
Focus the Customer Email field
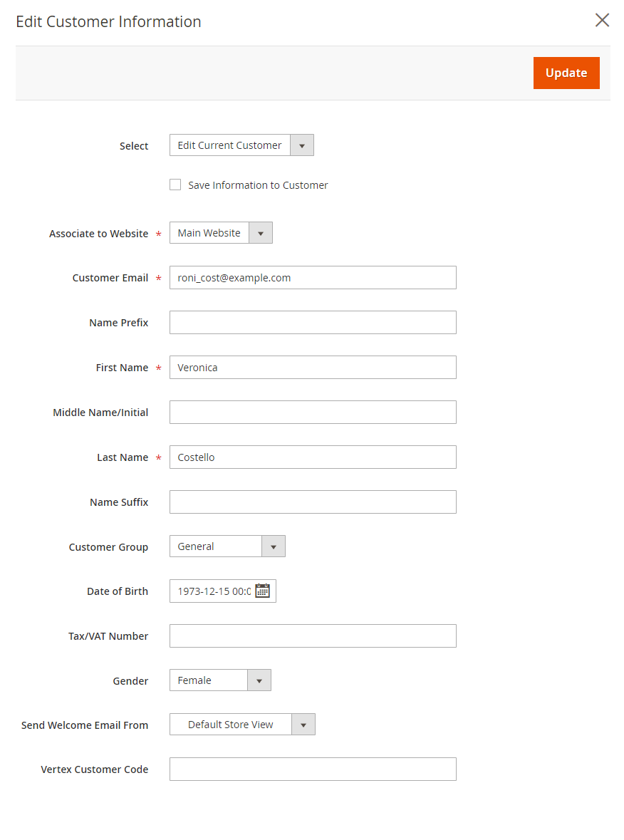[x=313, y=278]
